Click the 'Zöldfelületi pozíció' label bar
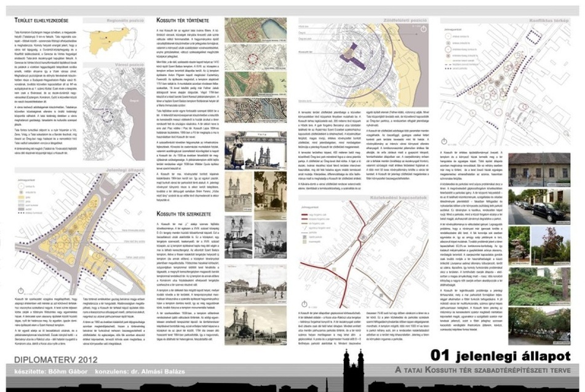 pyautogui.click(x=364, y=20)
